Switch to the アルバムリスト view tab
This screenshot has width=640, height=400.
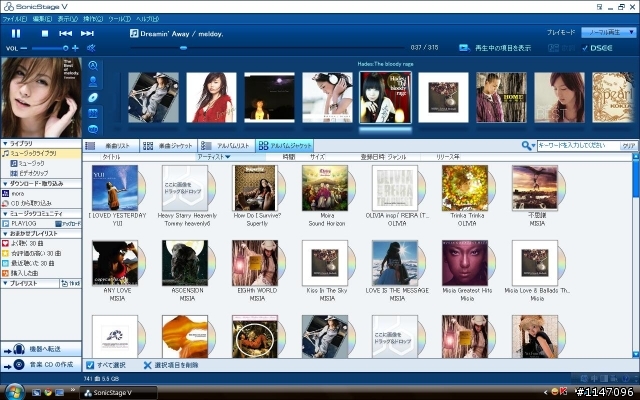(227, 146)
